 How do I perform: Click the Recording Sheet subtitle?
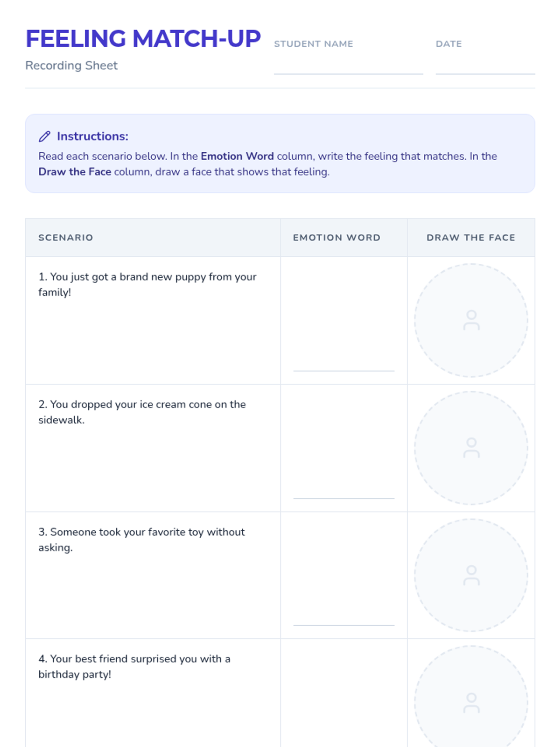point(71,65)
